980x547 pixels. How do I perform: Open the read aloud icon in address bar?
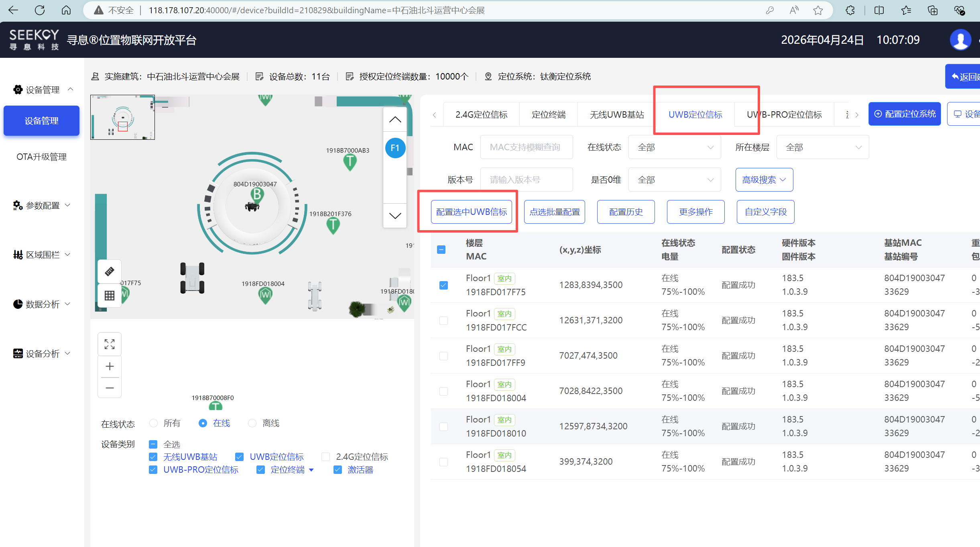click(794, 10)
